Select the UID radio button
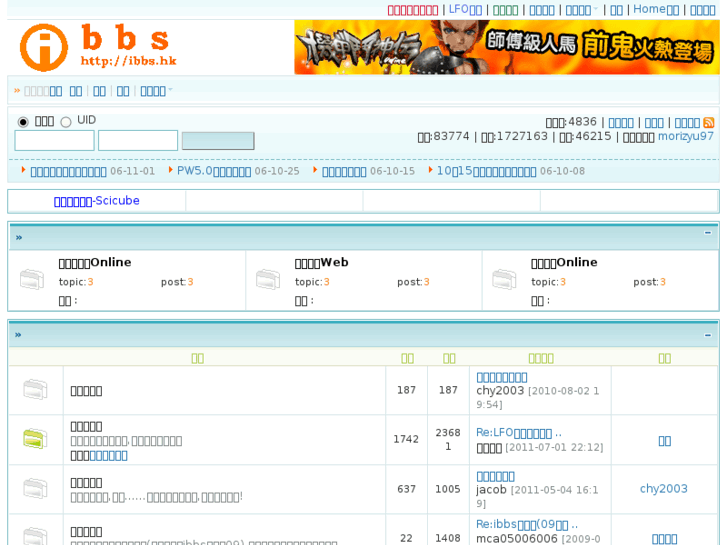This screenshot has height=545, width=727. (x=66, y=122)
